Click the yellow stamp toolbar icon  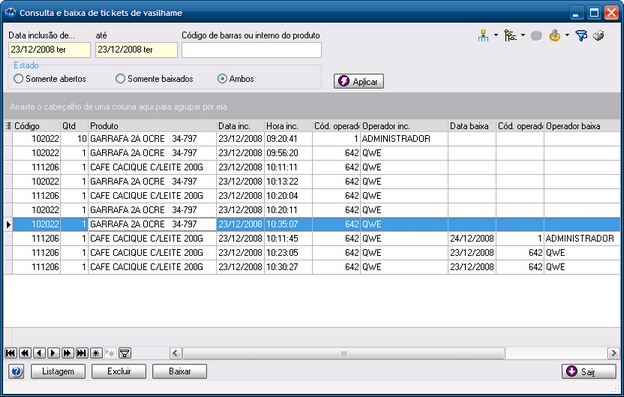click(555, 36)
